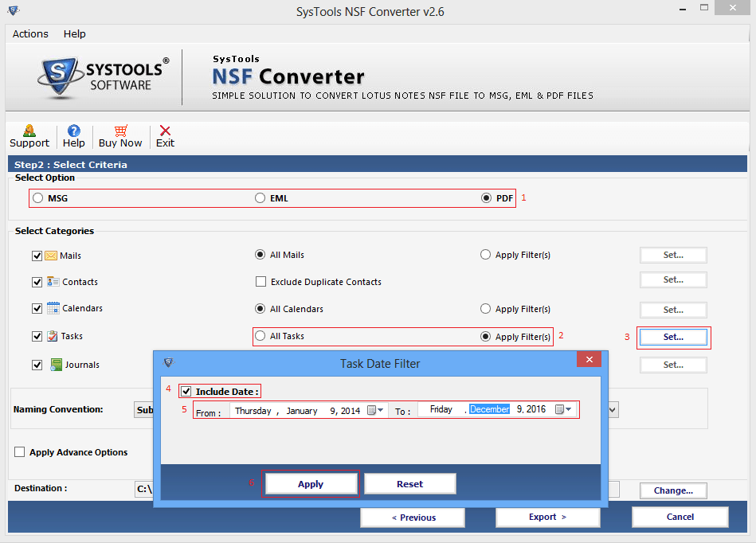Select the All Mails radio button

tap(260, 255)
